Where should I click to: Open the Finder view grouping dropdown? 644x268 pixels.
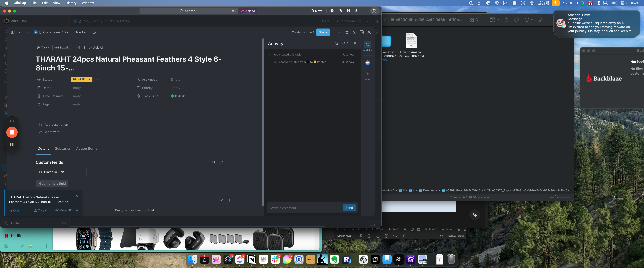click(x=494, y=20)
